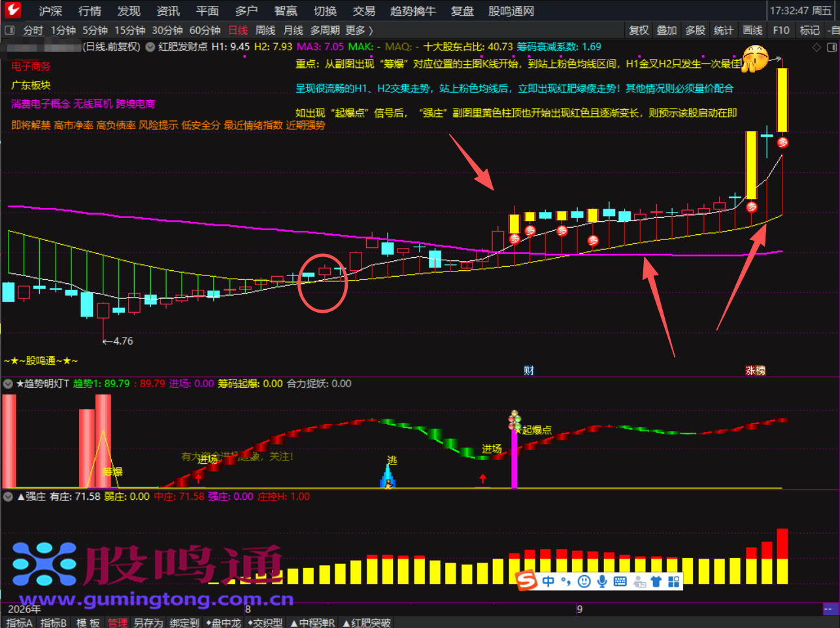Click the 起爆点 traffic light marker
This screenshot has height=628, width=840.
pyautogui.click(x=515, y=421)
